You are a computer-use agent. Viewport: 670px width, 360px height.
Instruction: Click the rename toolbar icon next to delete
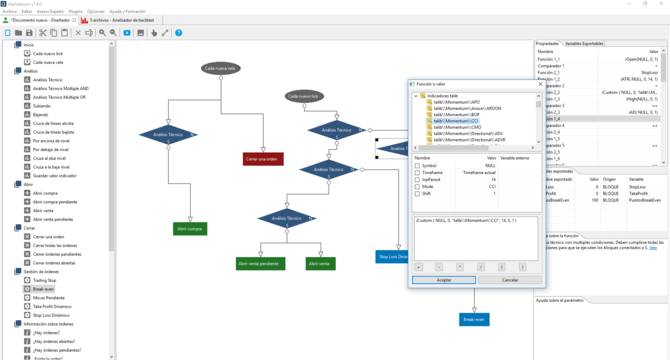coord(89,33)
